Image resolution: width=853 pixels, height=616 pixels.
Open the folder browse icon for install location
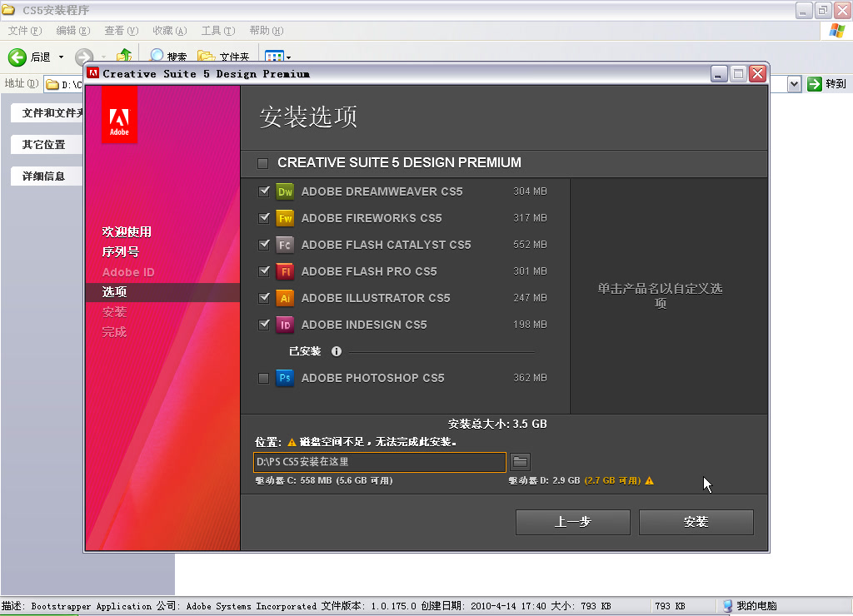pos(520,462)
